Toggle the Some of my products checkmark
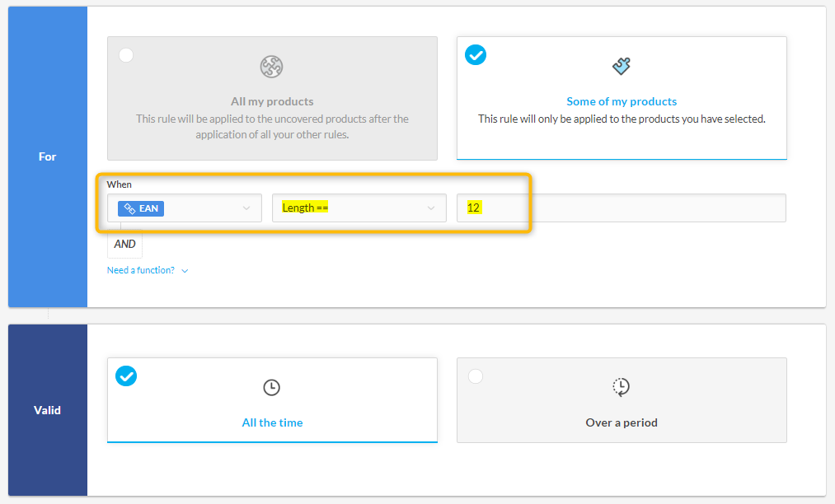This screenshot has width=835, height=504. [x=476, y=55]
